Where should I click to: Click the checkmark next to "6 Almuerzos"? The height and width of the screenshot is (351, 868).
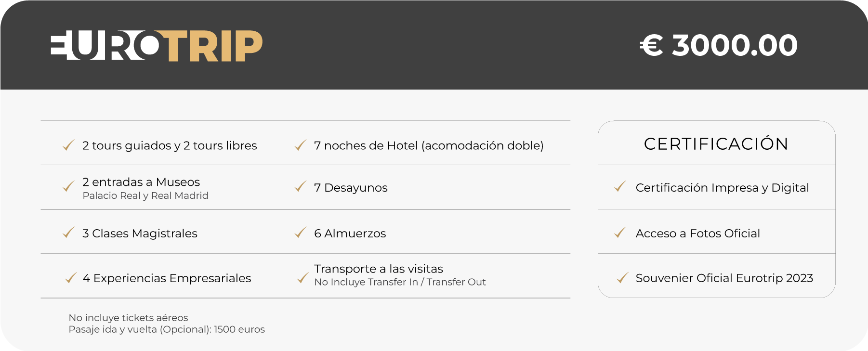pos(300,233)
